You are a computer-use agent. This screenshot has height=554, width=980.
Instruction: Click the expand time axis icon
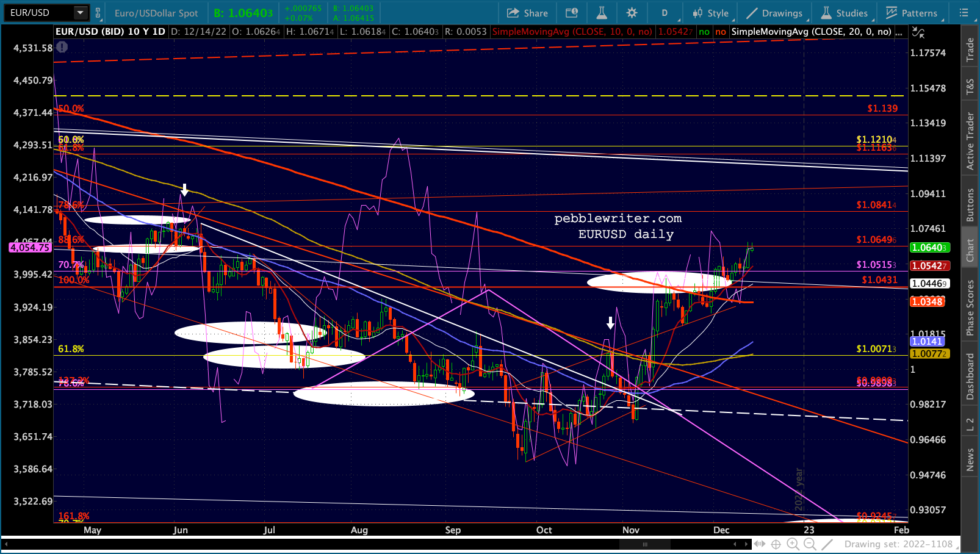[x=759, y=544]
